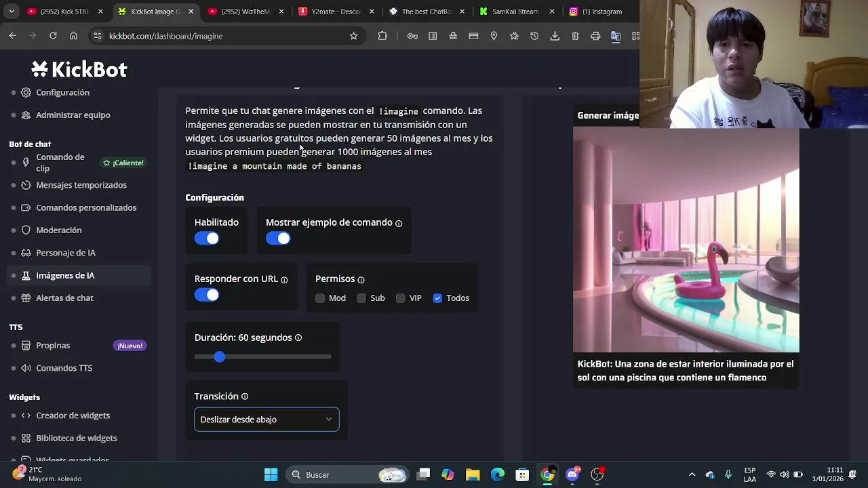This screenshot has height=488, width=868.
Task: Show hidden system tray icons
Action: [x=692, y=475]
